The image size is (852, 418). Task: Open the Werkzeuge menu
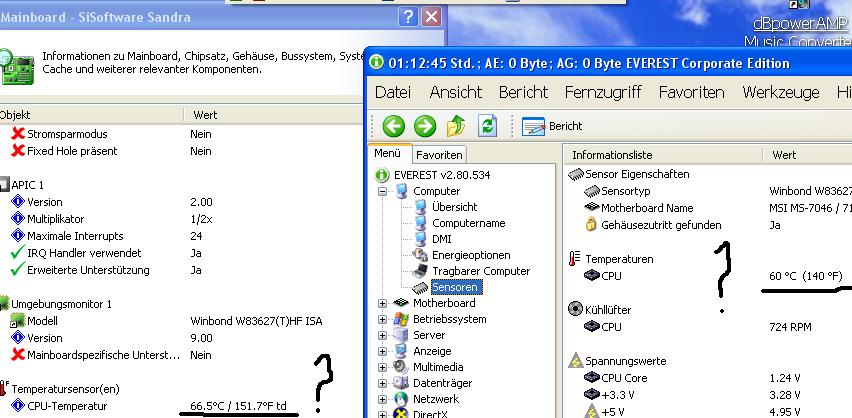(781, 92)
